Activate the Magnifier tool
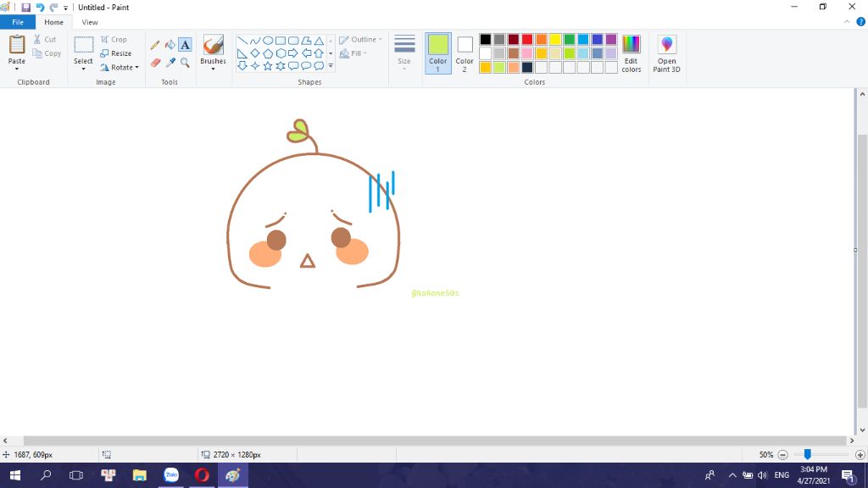This screenshot has height=488, width=868. click(x=185, y=63)
